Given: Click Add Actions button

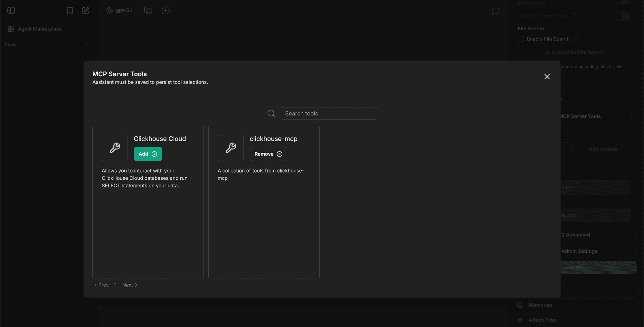Looking at the screenshot, I should 603,149.
